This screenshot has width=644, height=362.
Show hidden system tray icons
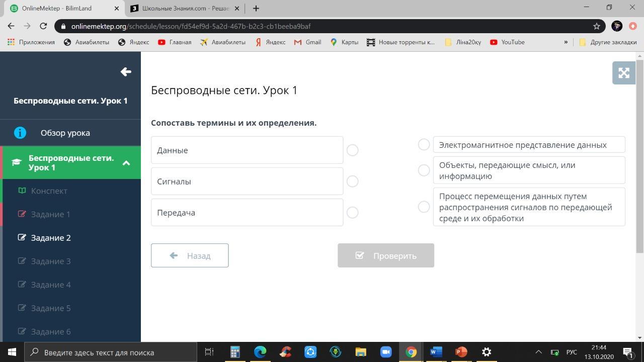[538, 352]
